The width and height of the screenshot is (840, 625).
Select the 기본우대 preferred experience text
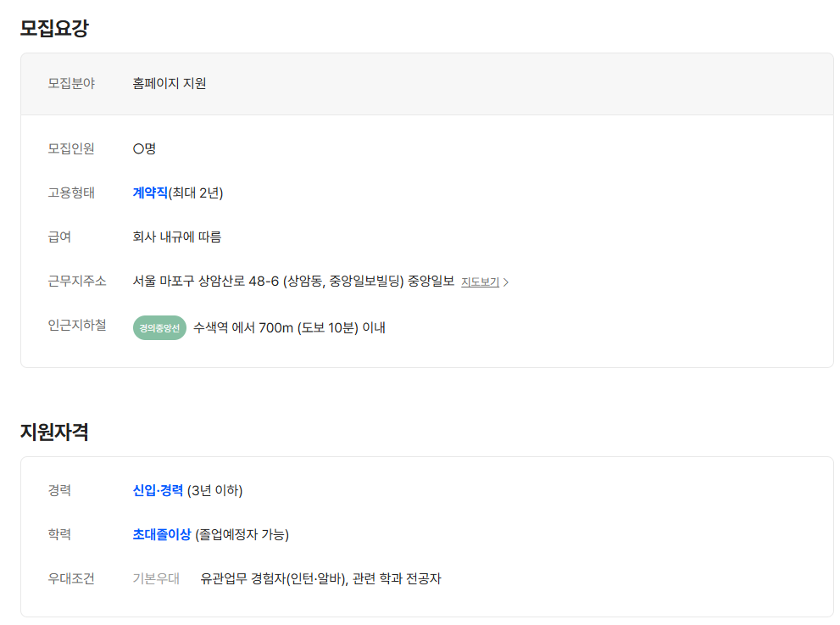[155, 578]
